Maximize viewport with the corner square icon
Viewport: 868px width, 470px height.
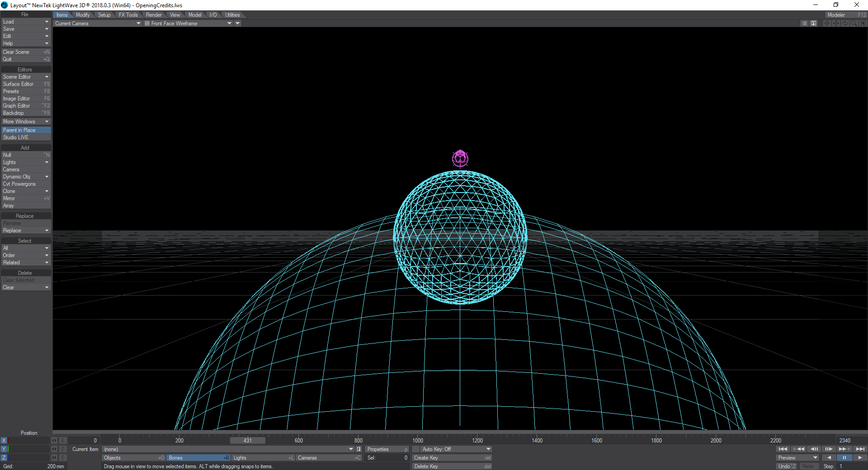pos(863,23)
